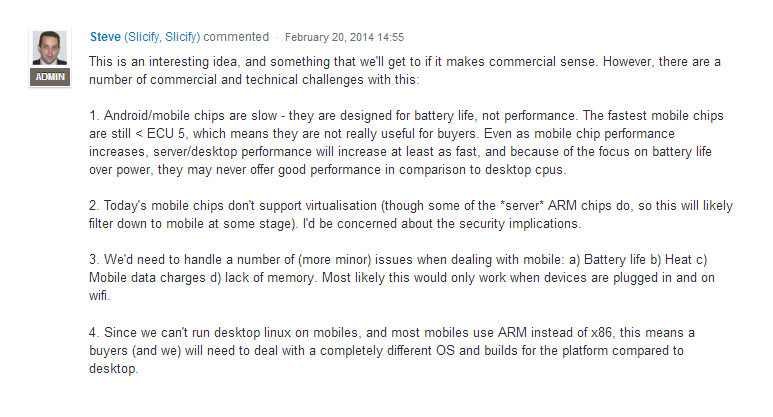Click the 'ECU 5' text in point 1

[166, 134]
